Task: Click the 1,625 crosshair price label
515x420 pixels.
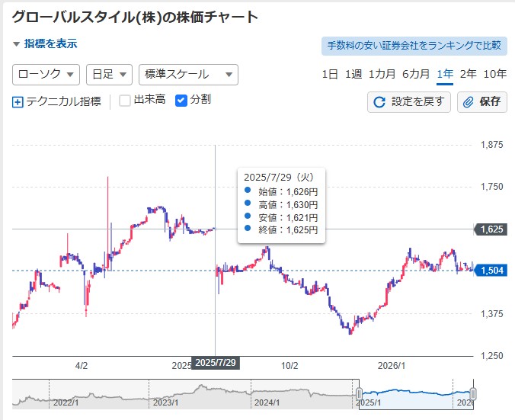Action: point(490,229)
